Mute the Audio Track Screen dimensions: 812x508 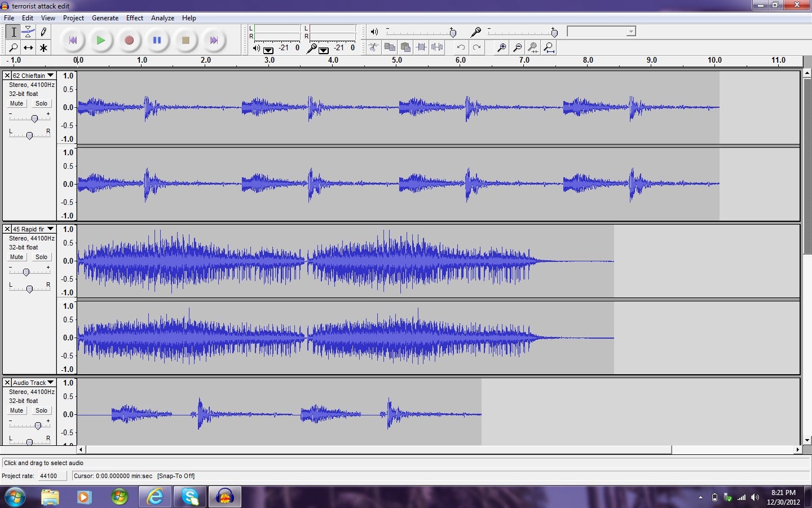click(x=16, y=410)
